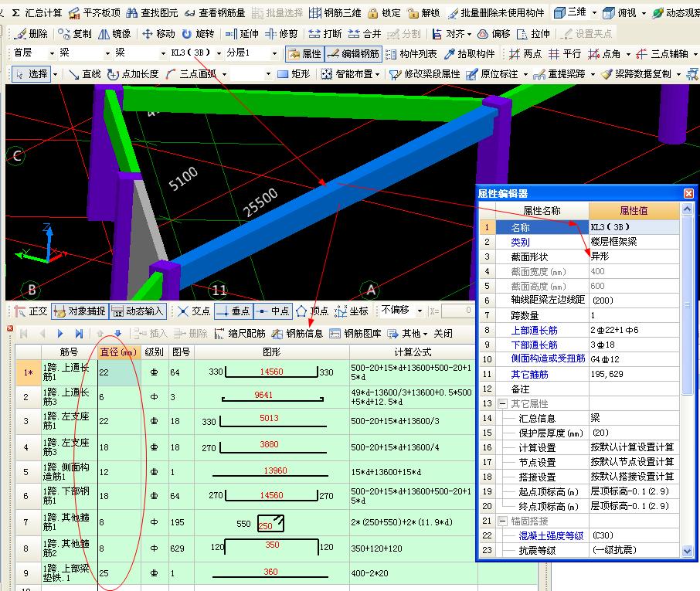Toggle 顶点 vertex snap
The height and width of the screenshot is (591, 700).
pyautogui.click(x=312, y=311)
